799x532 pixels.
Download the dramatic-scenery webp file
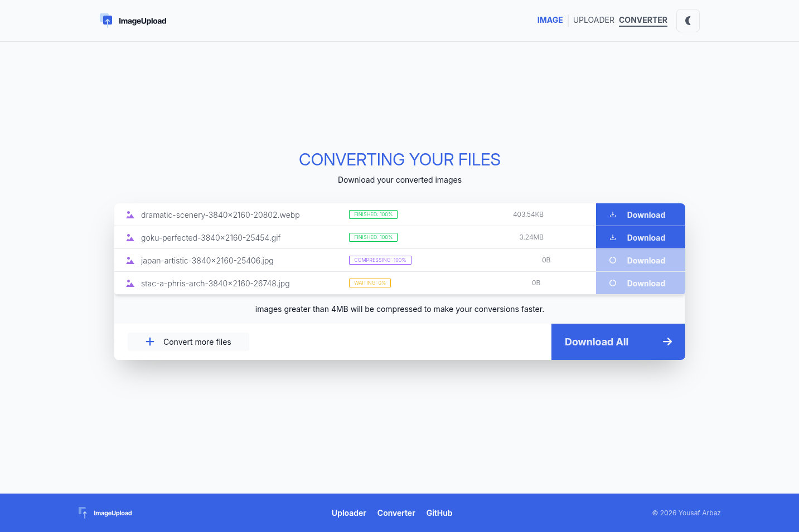coord(640,214)
